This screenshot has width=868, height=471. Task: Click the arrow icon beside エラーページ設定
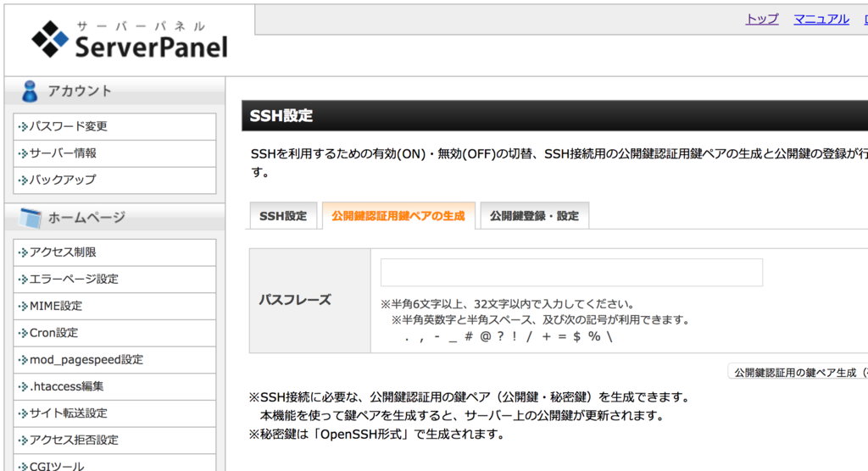23,280
